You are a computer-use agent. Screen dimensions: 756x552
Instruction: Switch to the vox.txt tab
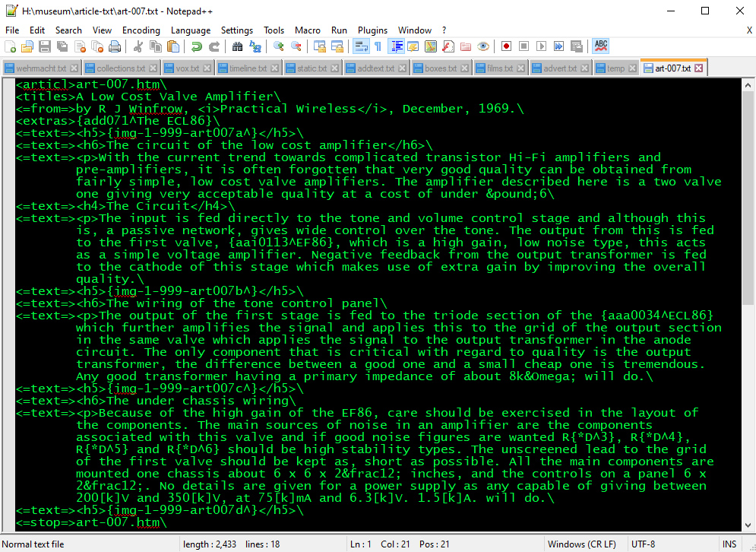click(187, 68)
